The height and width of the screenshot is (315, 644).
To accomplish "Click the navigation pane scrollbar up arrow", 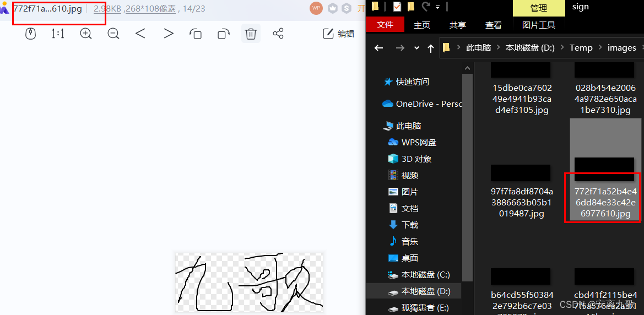I will [x=467, y=68].
